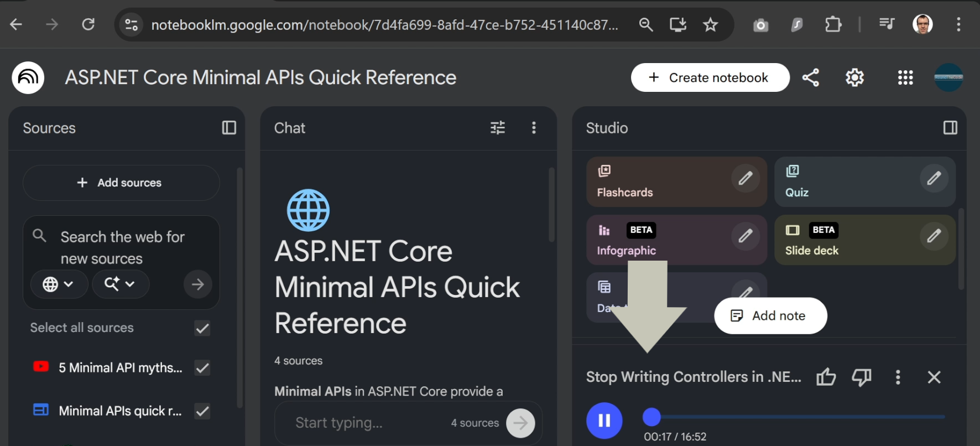The height and width of the screenshot is (446, 980).
Task: Open the Google apps grid
Action: coord(905,77)
